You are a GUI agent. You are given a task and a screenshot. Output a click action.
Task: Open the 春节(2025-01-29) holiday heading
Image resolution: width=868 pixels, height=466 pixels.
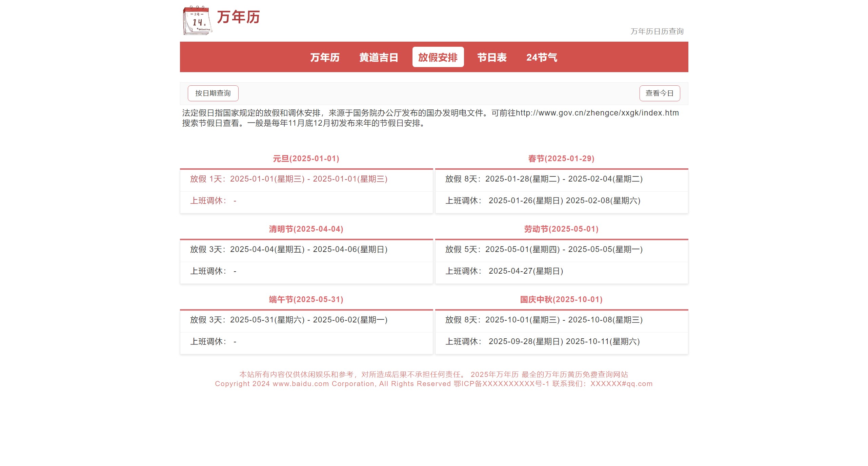(x=561, y=158)
